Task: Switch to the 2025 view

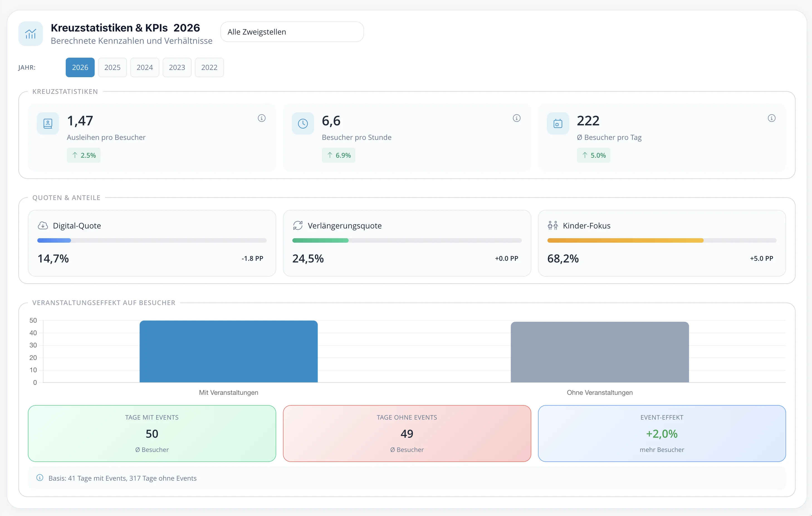Action: coord(112,67)
